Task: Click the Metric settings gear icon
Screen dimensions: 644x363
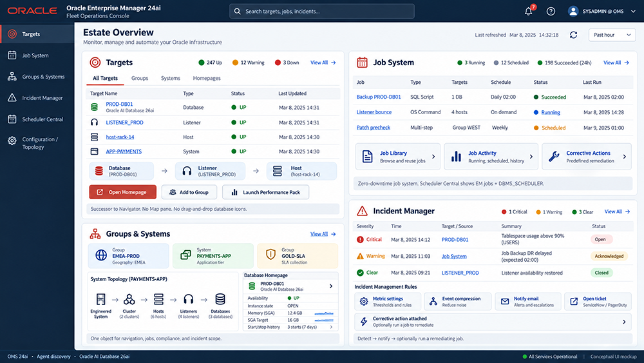Action: click(363, 302)
